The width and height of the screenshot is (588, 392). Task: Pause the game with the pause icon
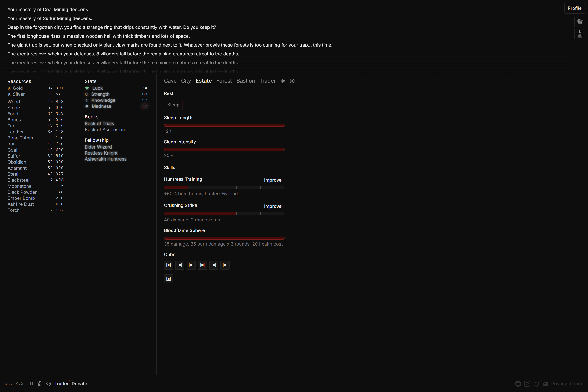31,384
